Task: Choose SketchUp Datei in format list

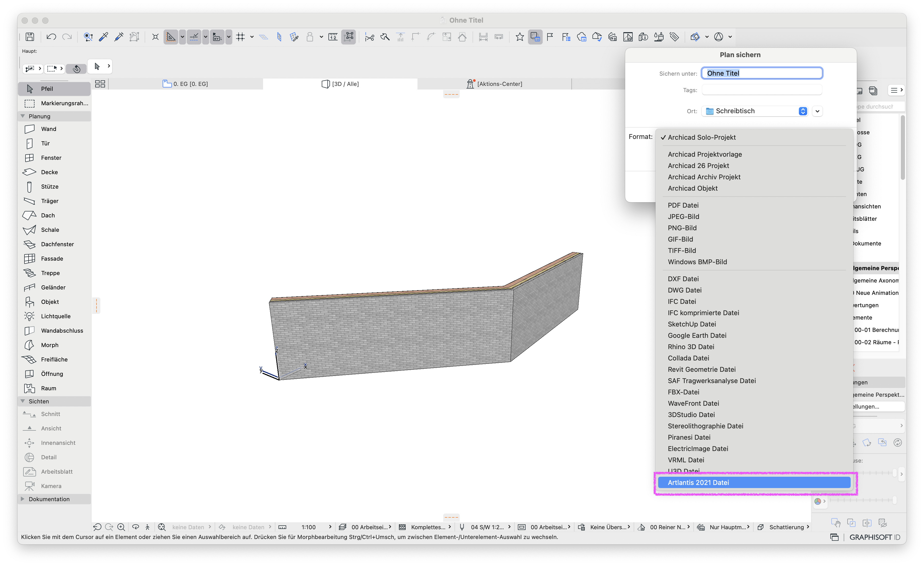Action: pos(754,324)
